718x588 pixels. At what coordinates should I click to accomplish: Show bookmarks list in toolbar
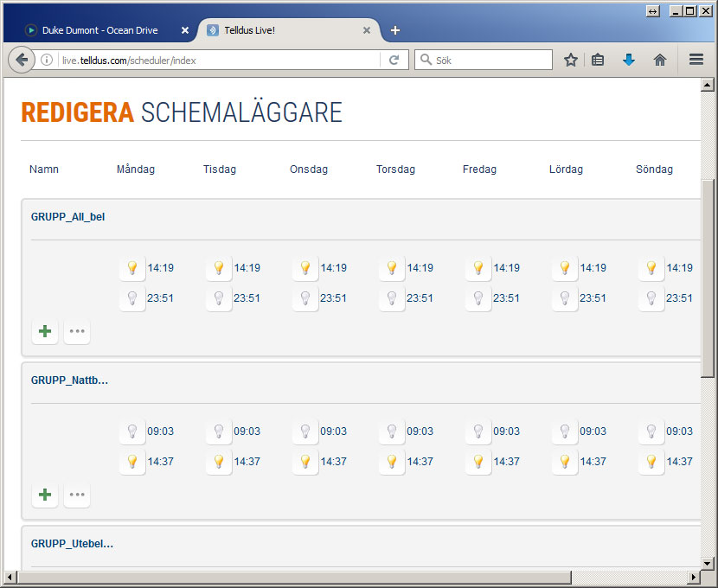(598, 60)
